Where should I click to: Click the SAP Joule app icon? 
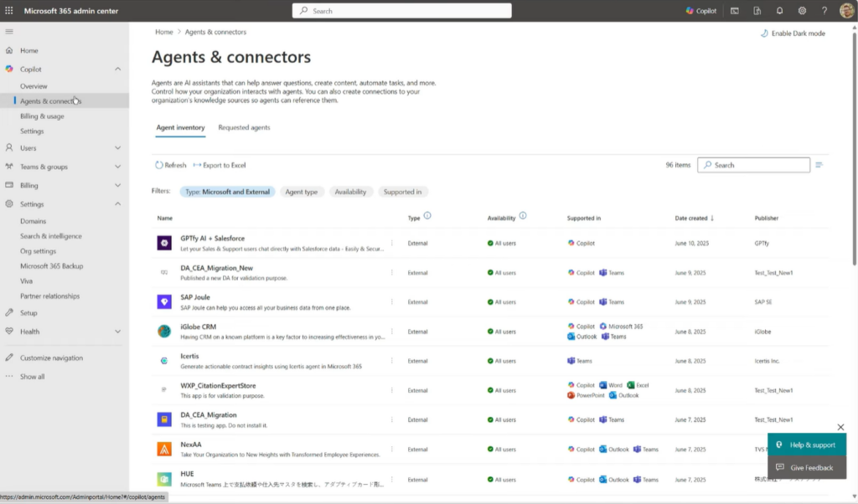point(164,301)
